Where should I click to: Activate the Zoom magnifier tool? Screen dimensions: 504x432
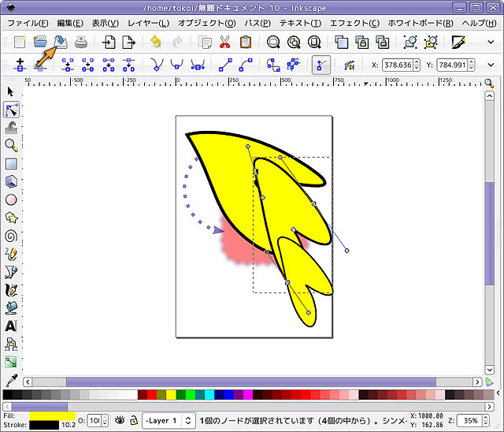coord(11,146)
